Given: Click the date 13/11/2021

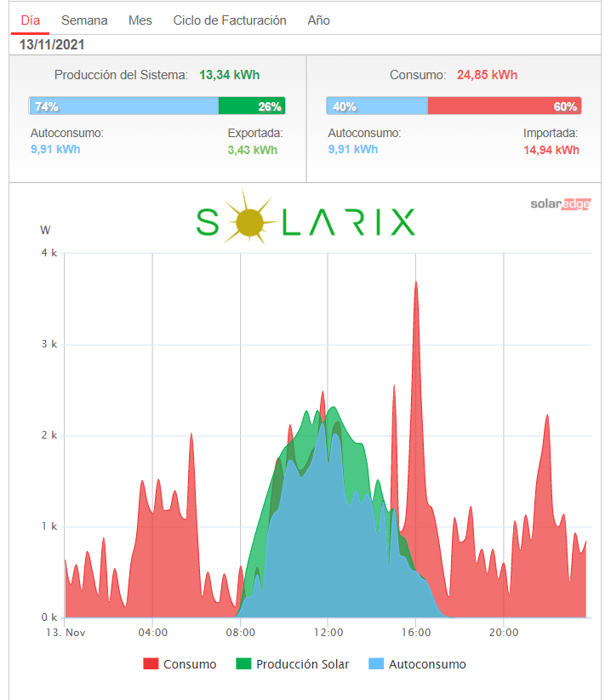Looking at the screenshot, I should coord(52,44).
